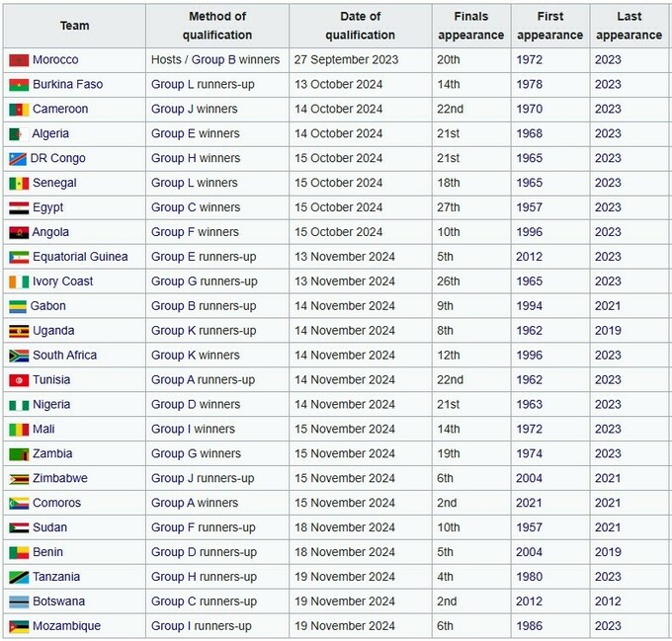Viewport: 672px width, 641px height.
Task: Click the Cameroon flag icon
Action: 18,110
